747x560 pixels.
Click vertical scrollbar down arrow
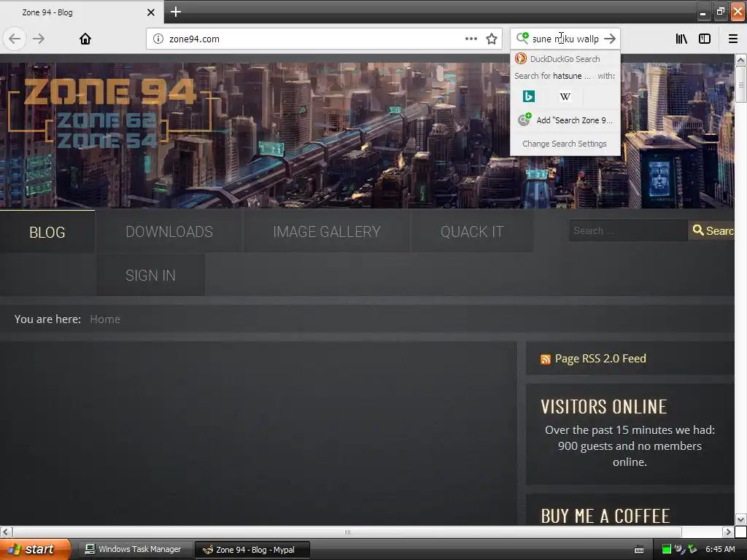point(740,519)
